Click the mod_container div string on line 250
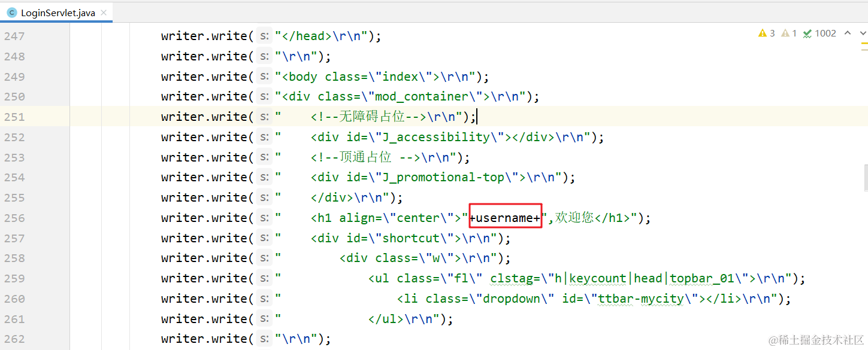The width and height of the screenshot is (868, 350). pyautogui.click(x=401, y=97)
